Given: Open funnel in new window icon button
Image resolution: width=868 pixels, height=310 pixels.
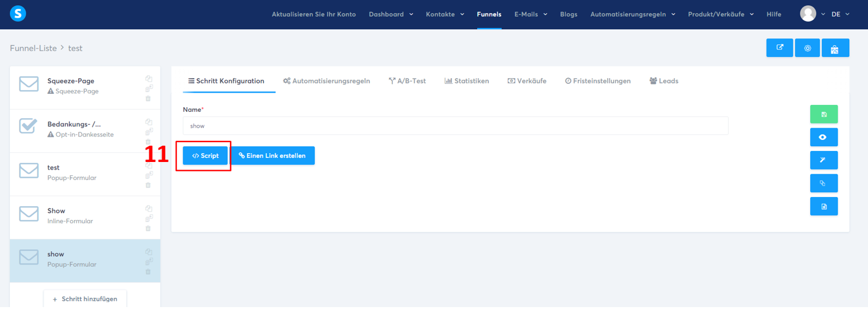Looking at the screenshot, I should pyautogui.click(x=779, y=48).
